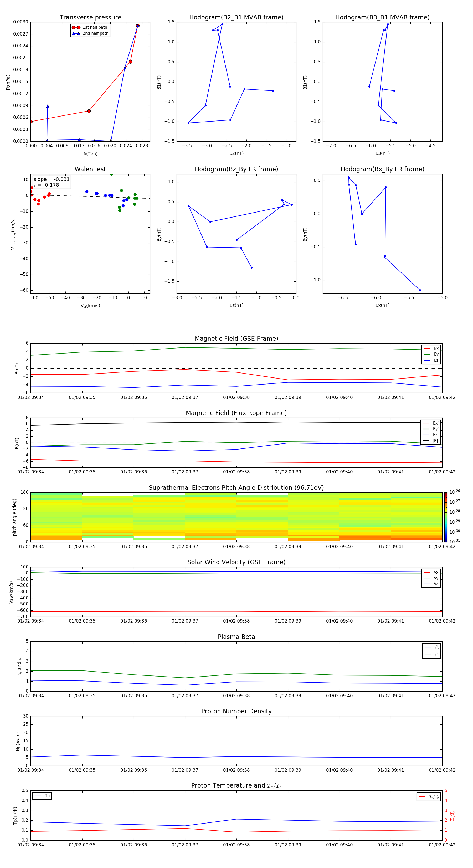This screenshot has width=473, height=868.
Task: Click the "B2(nT)" x-axis label
Action: tap(236, 153)
